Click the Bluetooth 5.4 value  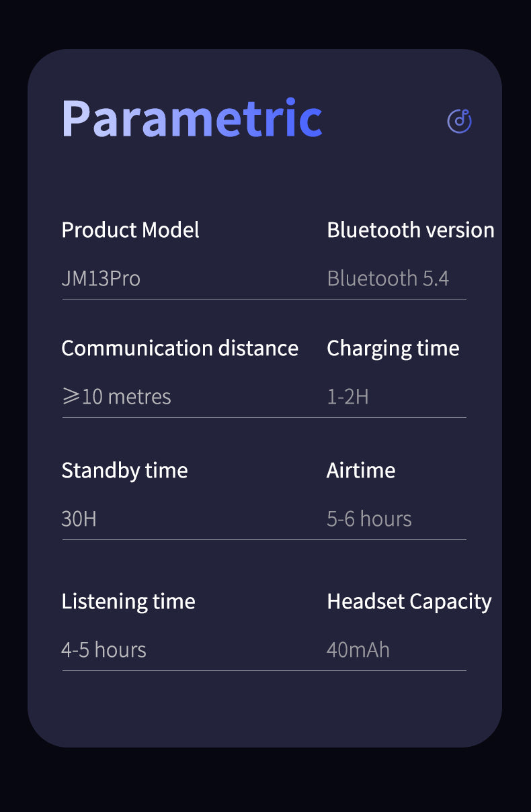click(x=388, y=278)
